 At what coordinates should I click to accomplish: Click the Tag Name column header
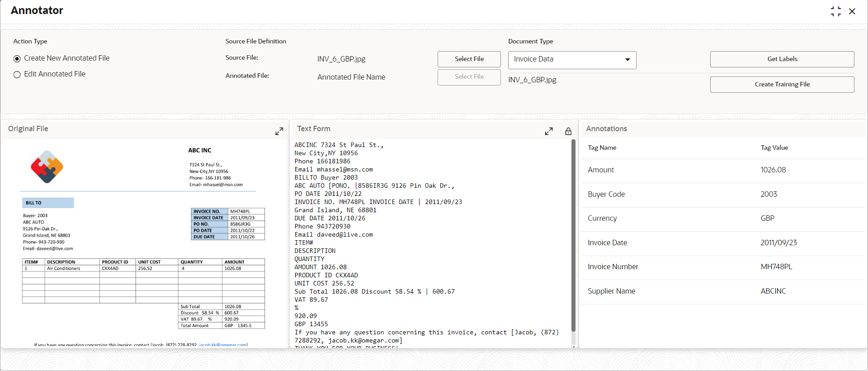pos(602,148)
